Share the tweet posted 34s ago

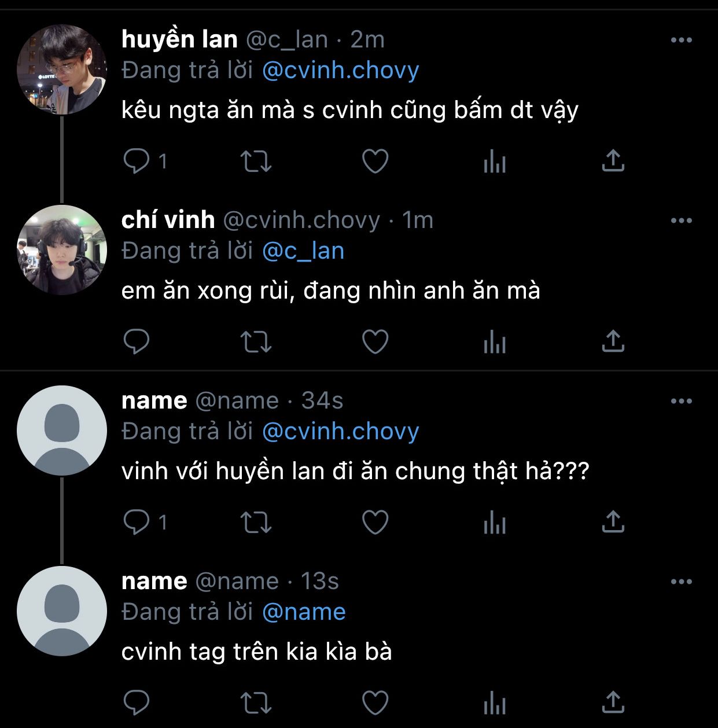tap(613, 521)
